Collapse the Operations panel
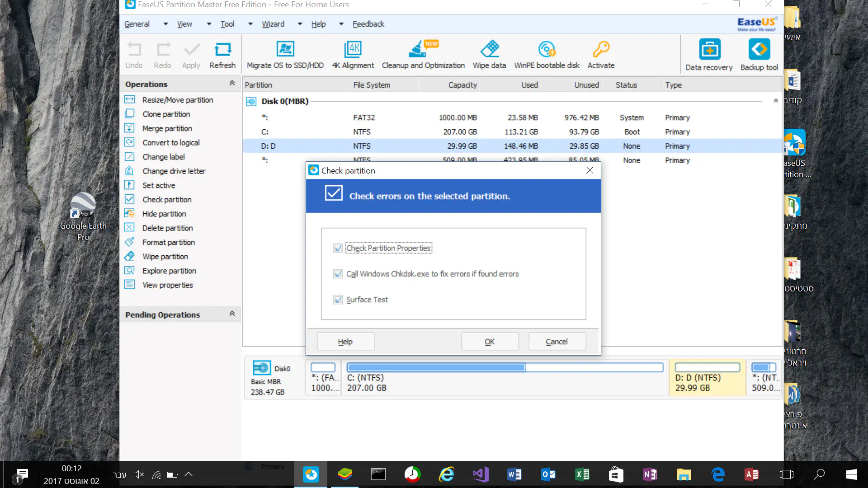Viewport: 868px width, 488px height. coord(232,84)
